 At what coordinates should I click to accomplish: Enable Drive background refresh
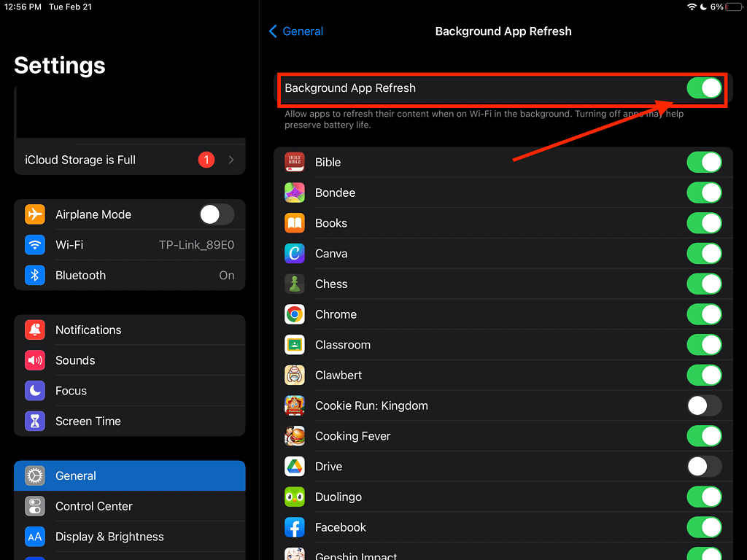coord(704,467)
